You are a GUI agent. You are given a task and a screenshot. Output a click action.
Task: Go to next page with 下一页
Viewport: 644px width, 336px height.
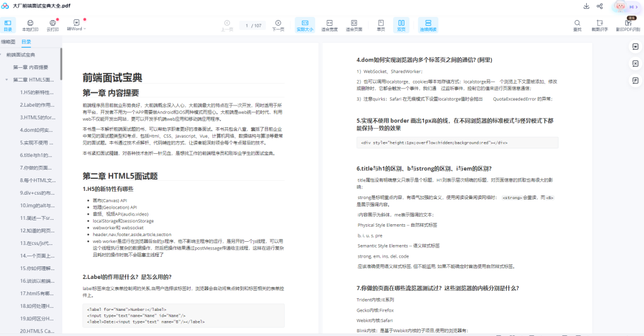click(278, 26)
